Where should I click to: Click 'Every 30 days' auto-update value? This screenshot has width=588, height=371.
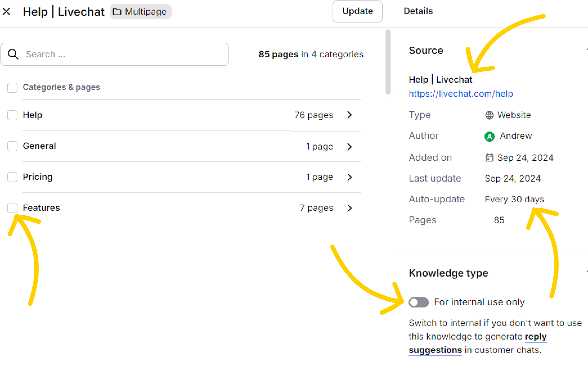coord(514,199)
